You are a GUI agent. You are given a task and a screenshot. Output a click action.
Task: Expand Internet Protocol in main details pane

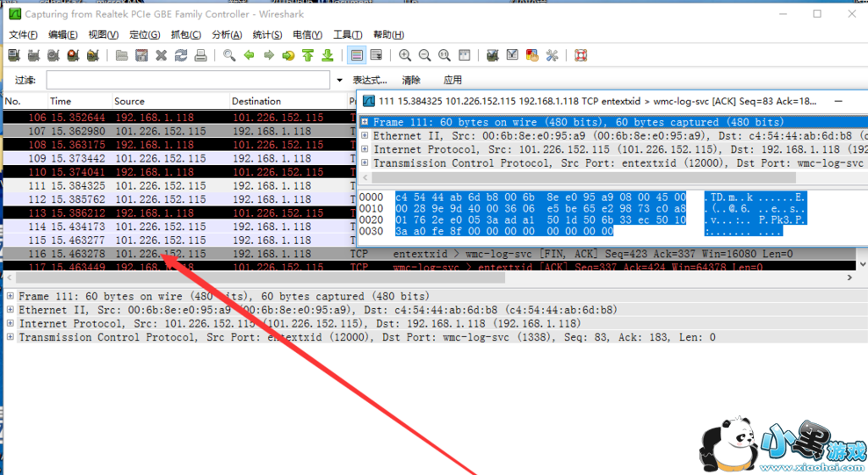pos(10,323)
